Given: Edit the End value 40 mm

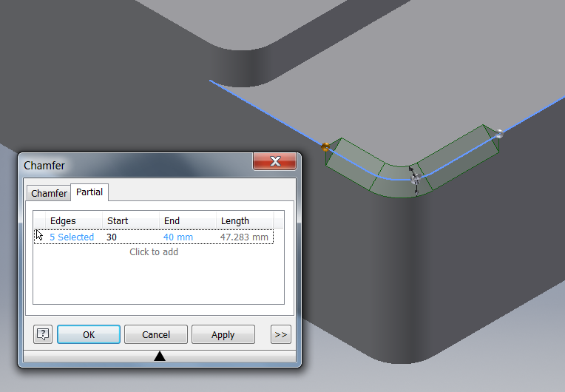Looking at the screenshot, I should tap(178, 237).
